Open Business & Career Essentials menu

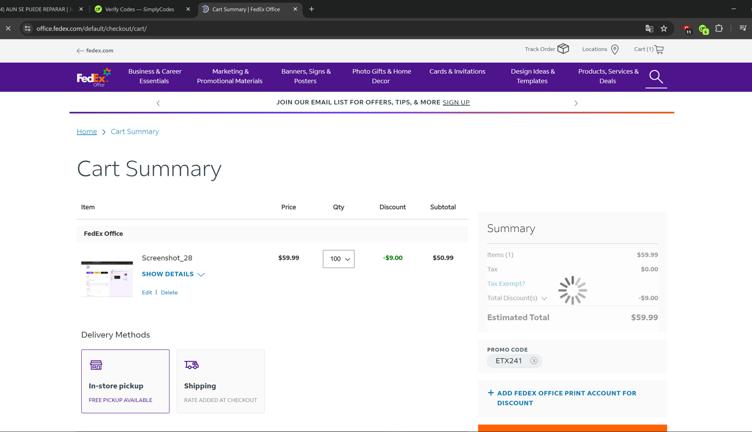click(154, 76)
